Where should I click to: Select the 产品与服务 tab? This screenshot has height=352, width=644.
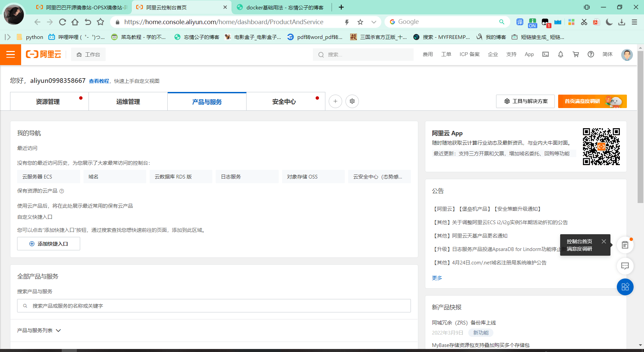[207, 101]
